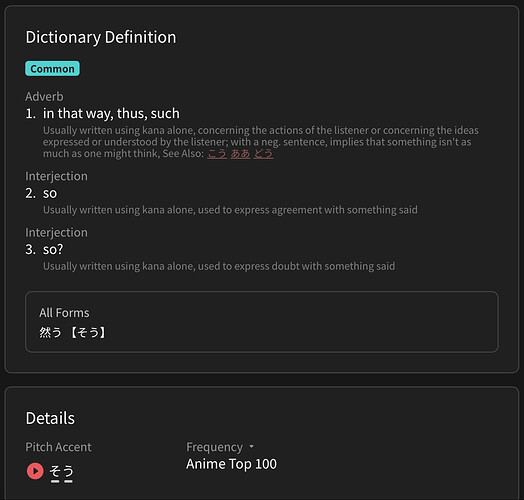The image size is (524, 500).
Task: Click the All Forms heading
Action: (64, 313)
